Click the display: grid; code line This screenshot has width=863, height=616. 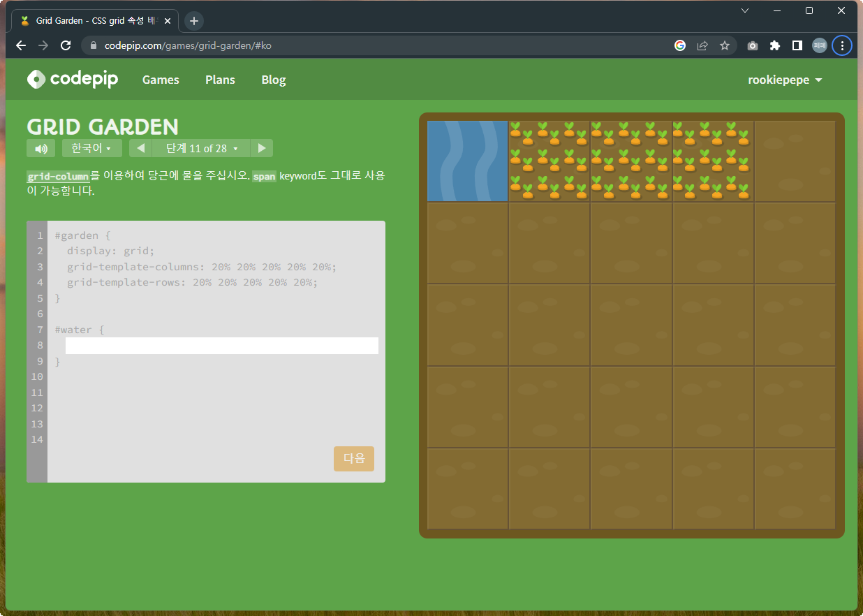click(x=111, y=251)
